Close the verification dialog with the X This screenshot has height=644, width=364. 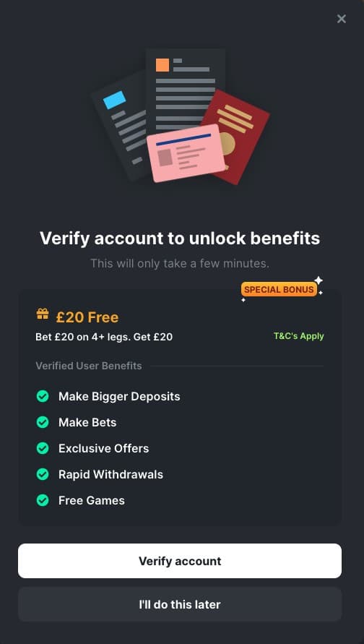click(341, 19)
